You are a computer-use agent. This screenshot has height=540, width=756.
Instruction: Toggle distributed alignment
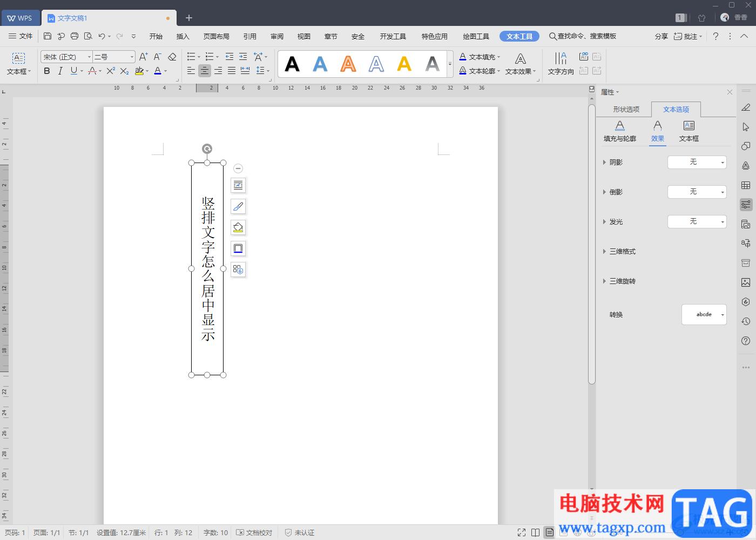[245, 71]
